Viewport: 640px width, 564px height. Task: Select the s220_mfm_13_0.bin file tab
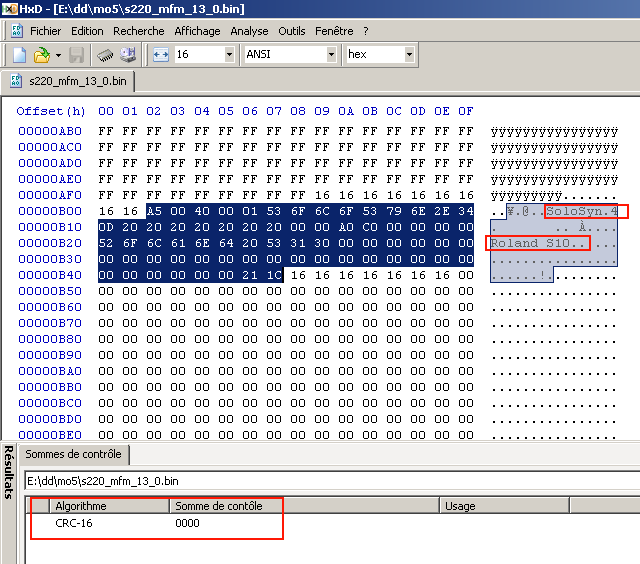coord(67,81)
